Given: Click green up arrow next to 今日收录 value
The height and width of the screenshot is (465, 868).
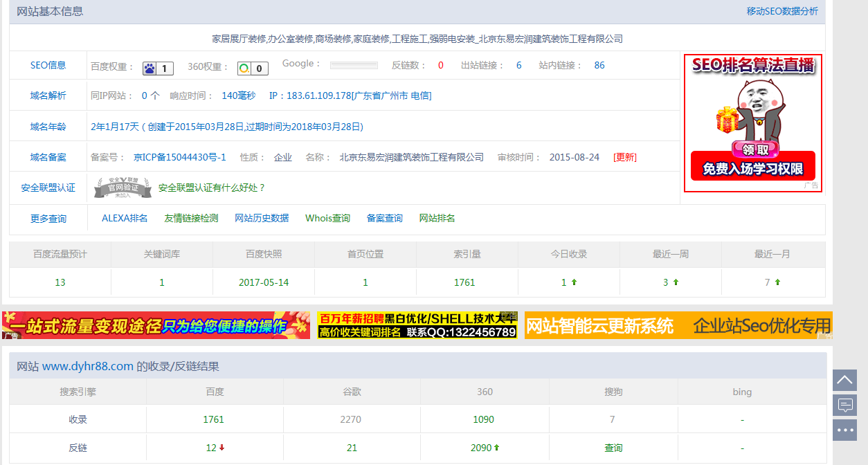Looking at the screenshot, I should [x=574, y=282].
